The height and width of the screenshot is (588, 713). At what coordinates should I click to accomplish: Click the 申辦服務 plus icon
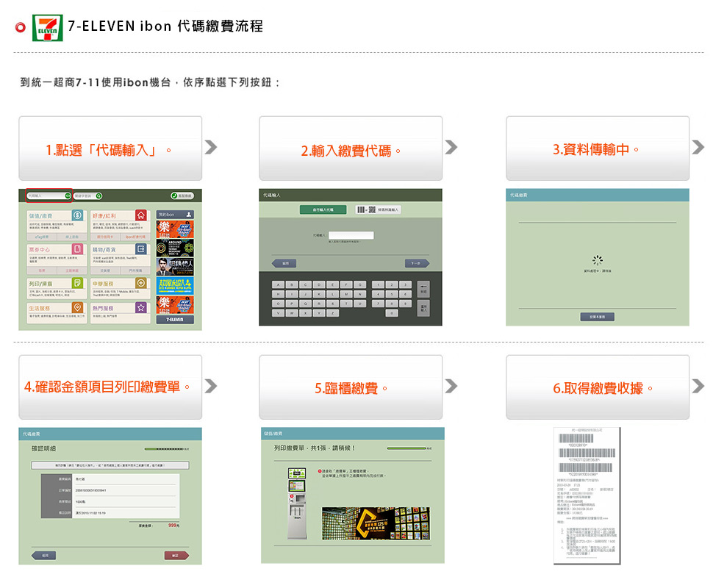click(x=142, y=283)
